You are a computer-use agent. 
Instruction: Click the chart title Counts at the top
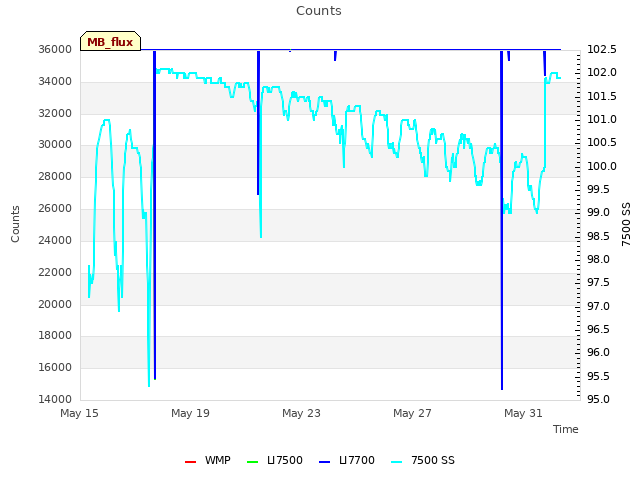pos(319,11)
